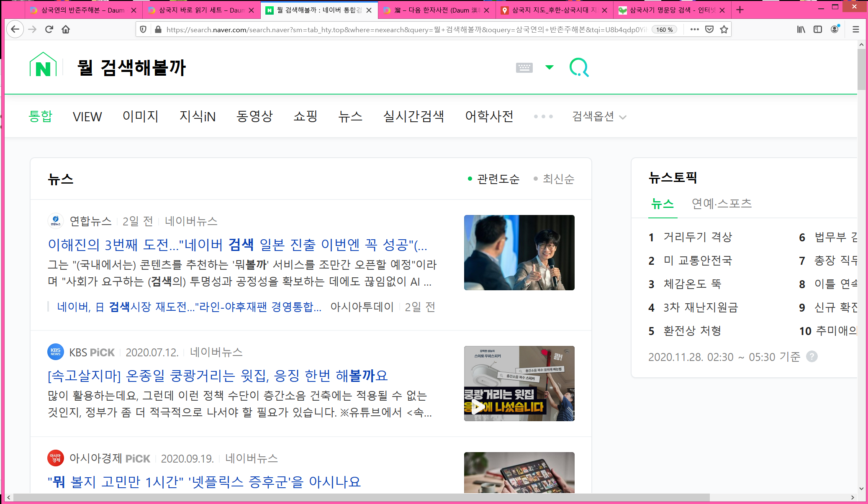Click the green magnifier search icon

579,67
